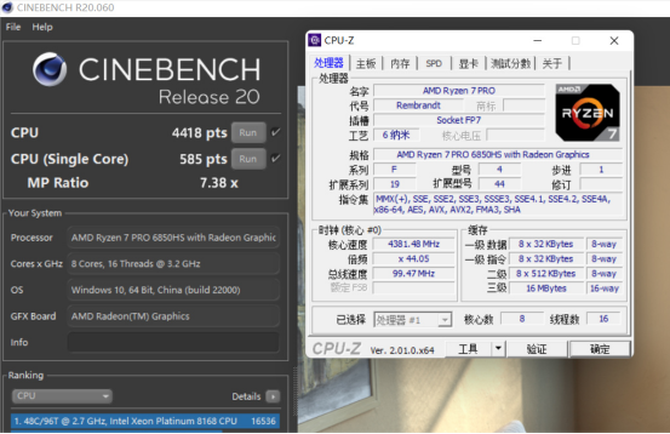Image resolution: width=670 pixels, height=434 pixels.
Task: Close the CPU-Z window
Action: pos(614,41)
